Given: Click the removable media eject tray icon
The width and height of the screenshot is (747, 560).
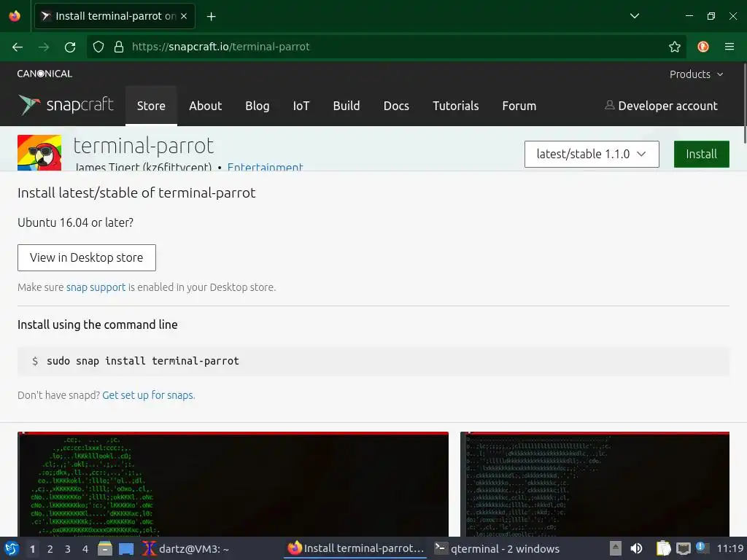Looking at the screenshot, I should coord(616,548).
